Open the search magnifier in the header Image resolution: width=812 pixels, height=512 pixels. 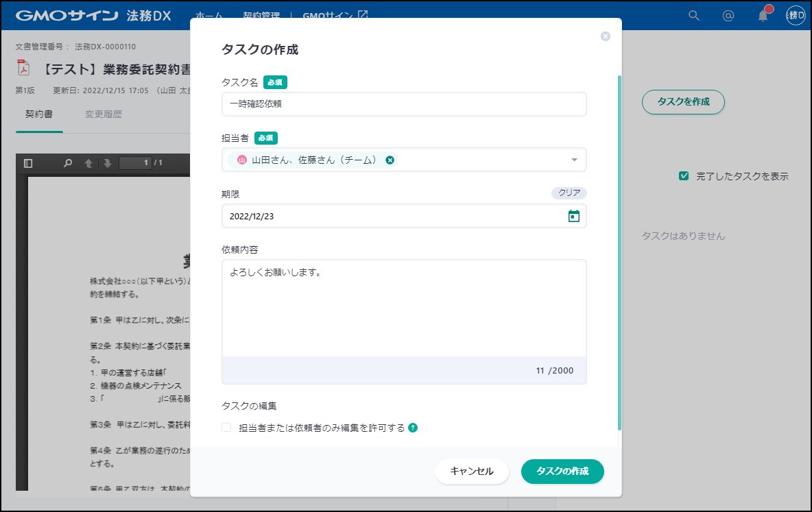[x=693, y=16]
